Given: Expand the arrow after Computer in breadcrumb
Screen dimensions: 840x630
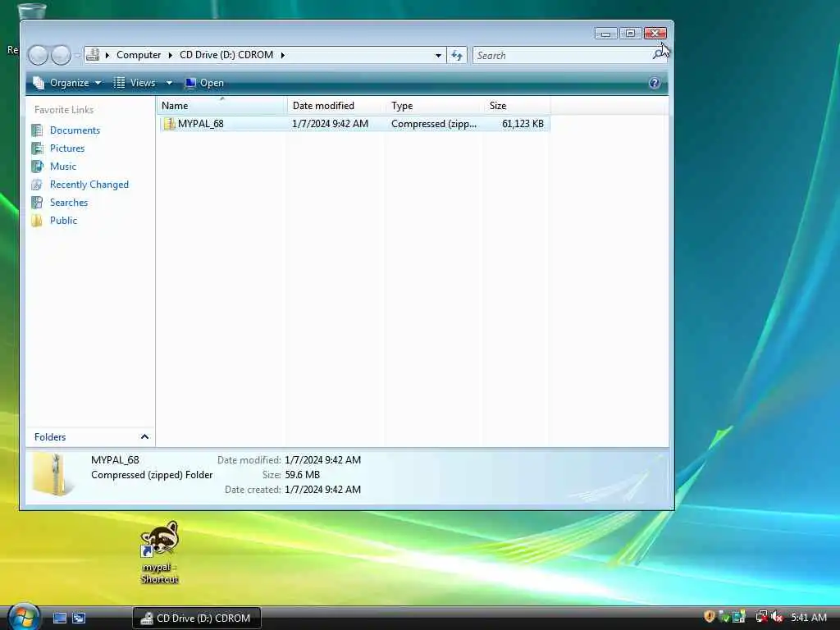Looking at the screenshot, I should tap(170, 55).
